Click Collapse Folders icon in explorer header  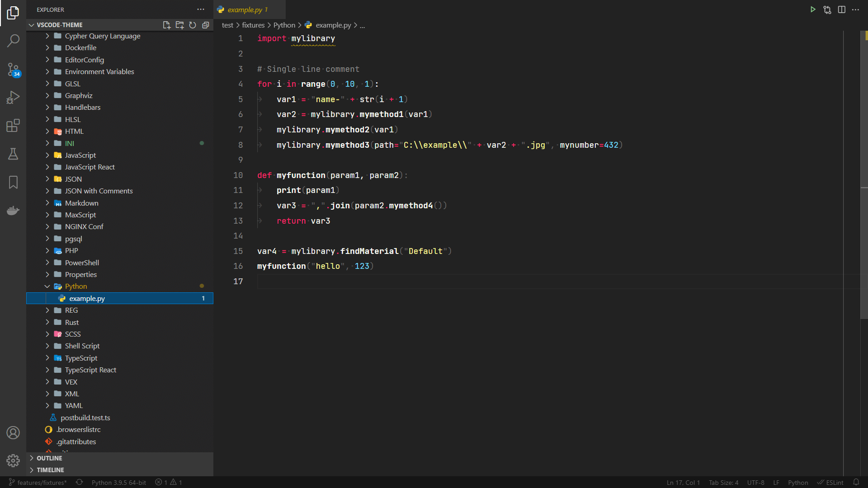pos(206,25)
